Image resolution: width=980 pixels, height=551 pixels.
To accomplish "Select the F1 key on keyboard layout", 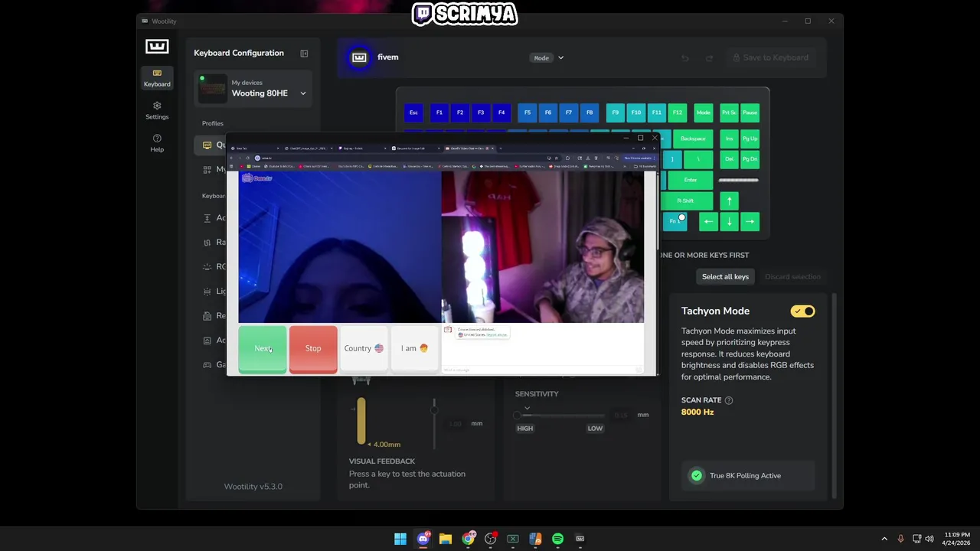I will 439,112.
